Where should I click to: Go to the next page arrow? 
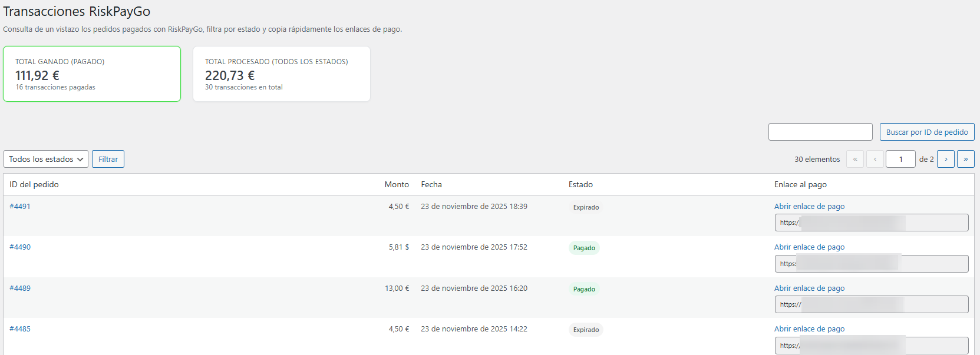tap(945, 159)
